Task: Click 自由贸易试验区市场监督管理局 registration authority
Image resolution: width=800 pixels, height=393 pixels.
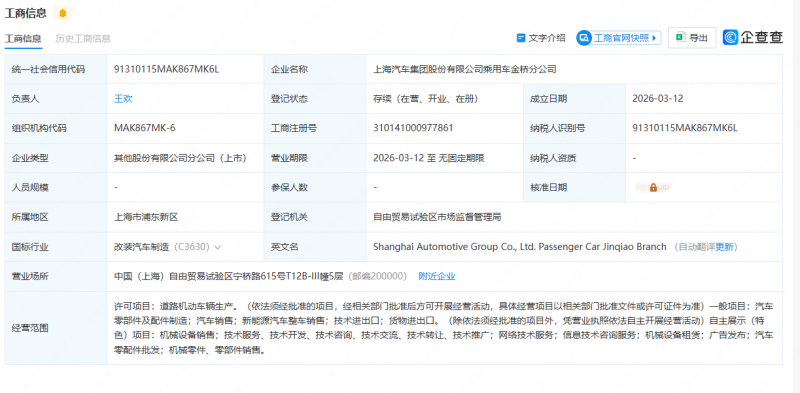Action: coord(437,217)
